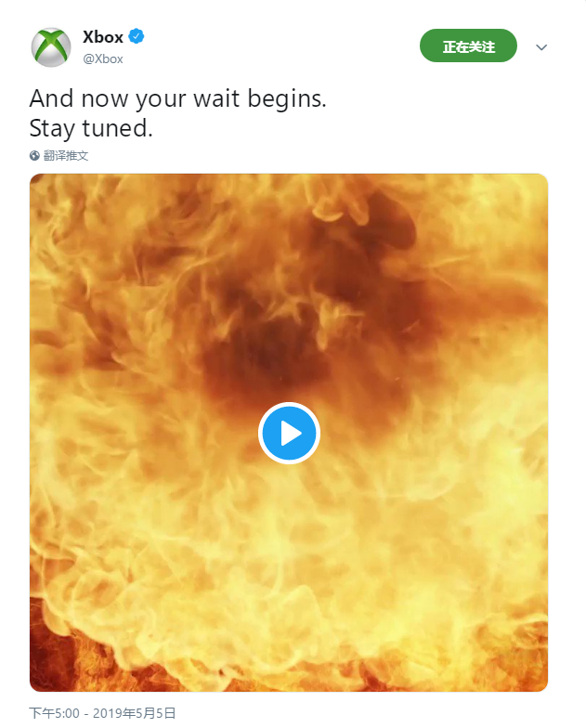Viewport: 586px width, 728px height.
Task: Click the blue verified badge beside Xbox
Action: coord(136,36)
